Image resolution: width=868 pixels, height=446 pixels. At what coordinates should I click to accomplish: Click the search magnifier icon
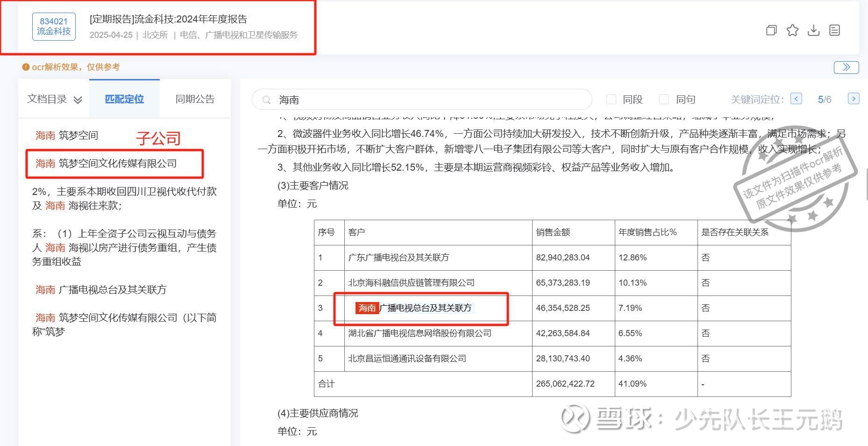pyautogui.click(x=267, y=100)
